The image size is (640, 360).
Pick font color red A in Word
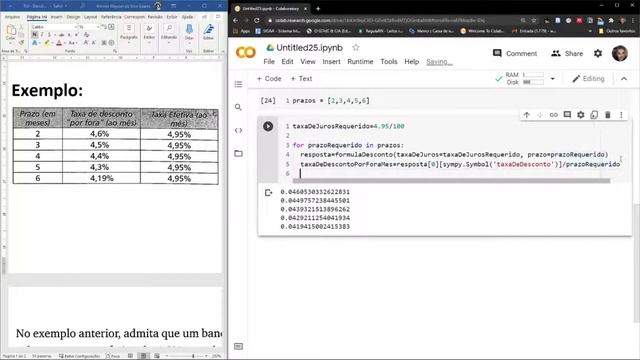[59, 43]
